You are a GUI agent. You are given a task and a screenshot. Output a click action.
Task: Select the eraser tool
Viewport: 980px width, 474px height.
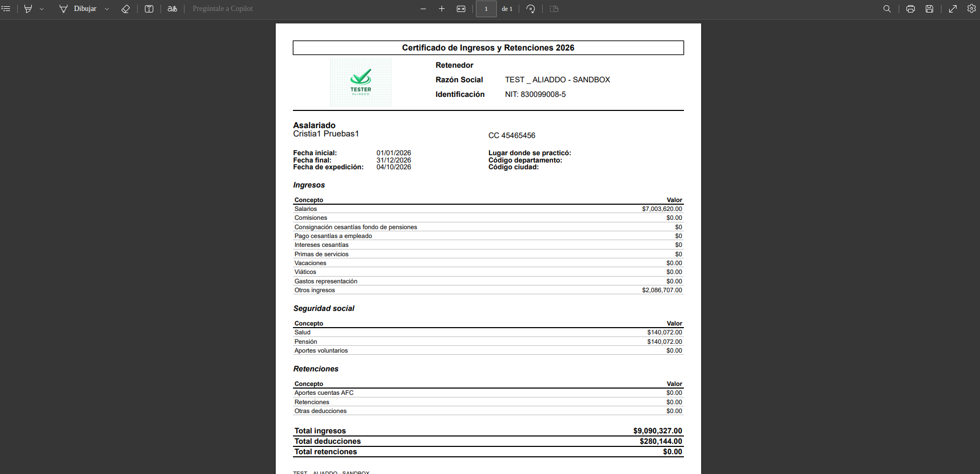click(126, 9)
